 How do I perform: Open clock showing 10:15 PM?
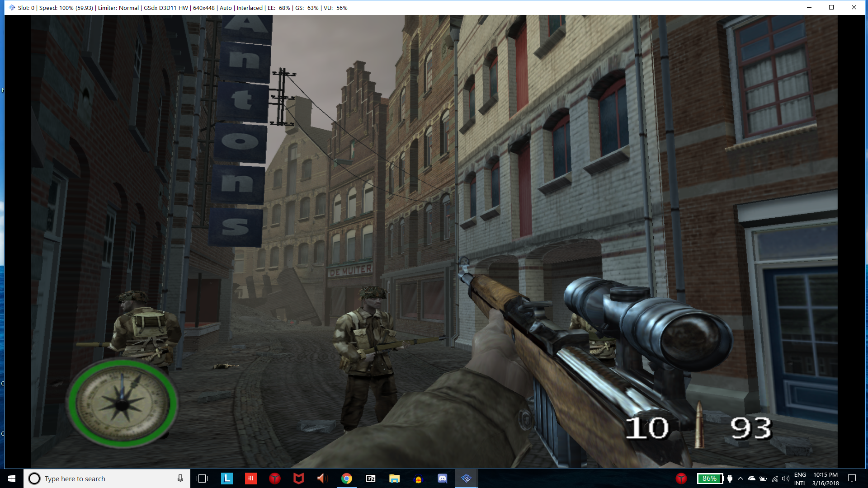(826, 479)
